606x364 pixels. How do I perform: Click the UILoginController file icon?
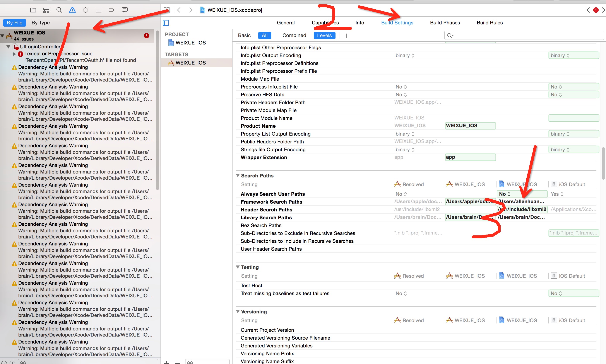coord(16,47)
